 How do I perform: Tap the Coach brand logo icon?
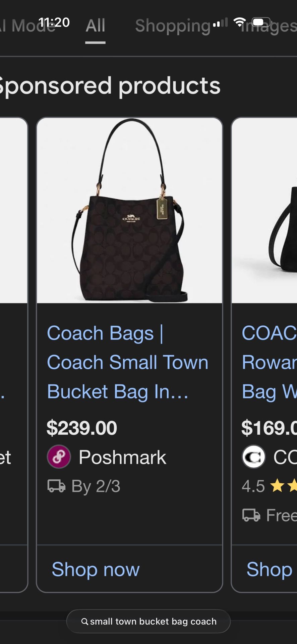(x=254, y=457)
